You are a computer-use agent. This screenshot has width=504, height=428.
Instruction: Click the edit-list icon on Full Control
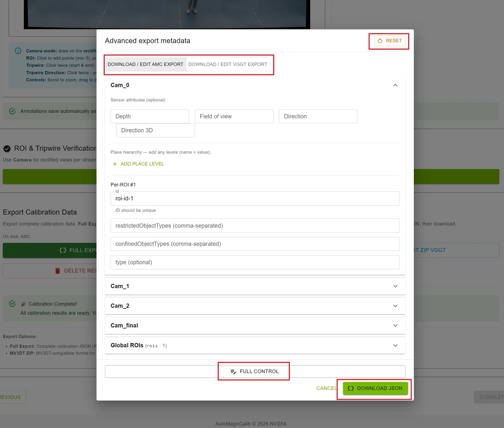pyautogui.click(x=233, y=372)
